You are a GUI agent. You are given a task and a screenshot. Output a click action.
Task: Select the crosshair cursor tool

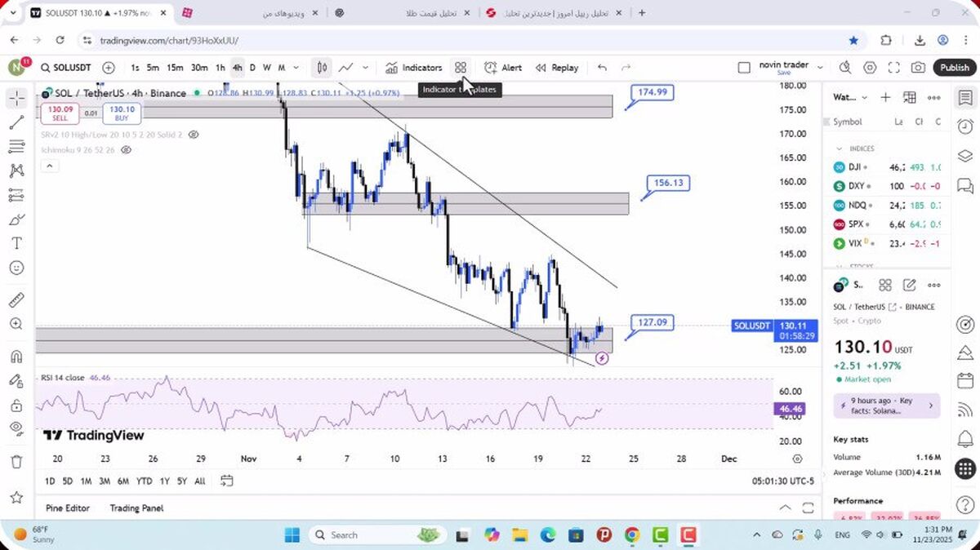[16, 99]
